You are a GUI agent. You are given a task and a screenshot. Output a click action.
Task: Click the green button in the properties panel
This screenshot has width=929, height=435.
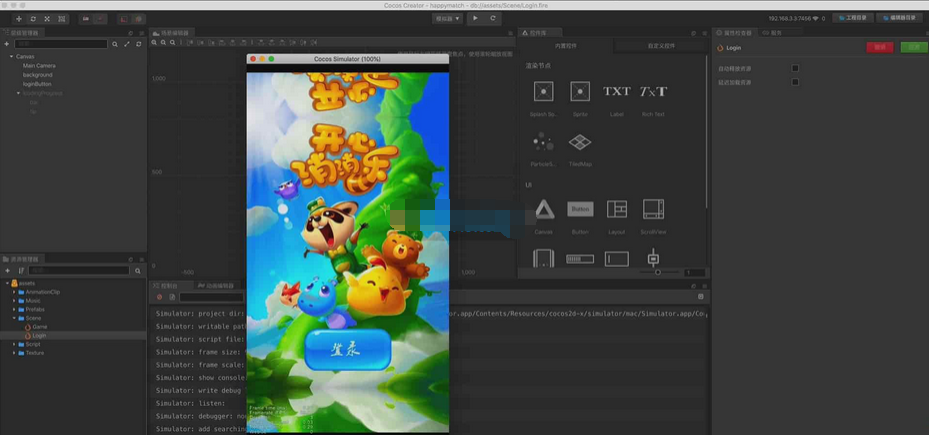coord(912,47)
